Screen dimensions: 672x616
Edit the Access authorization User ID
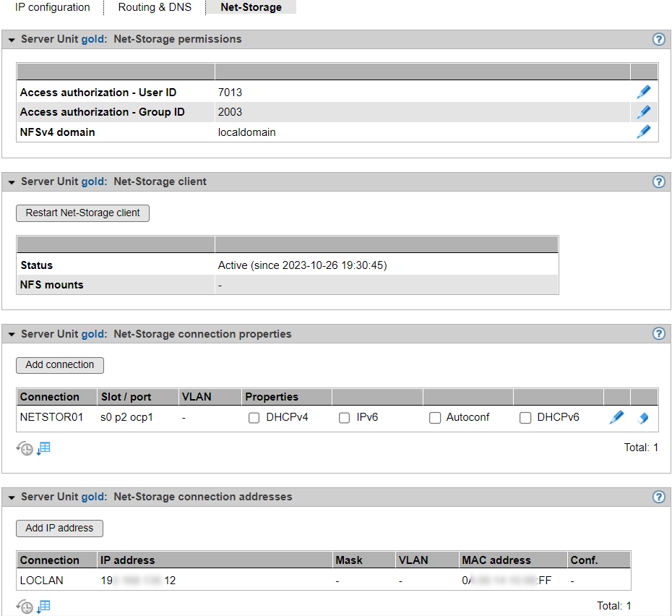643,92
